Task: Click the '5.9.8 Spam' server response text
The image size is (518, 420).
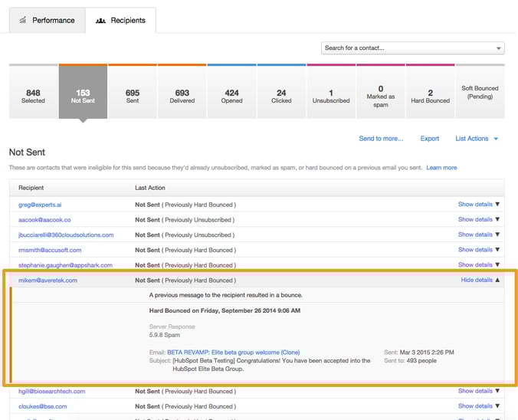Action: (x=165, y=335)
